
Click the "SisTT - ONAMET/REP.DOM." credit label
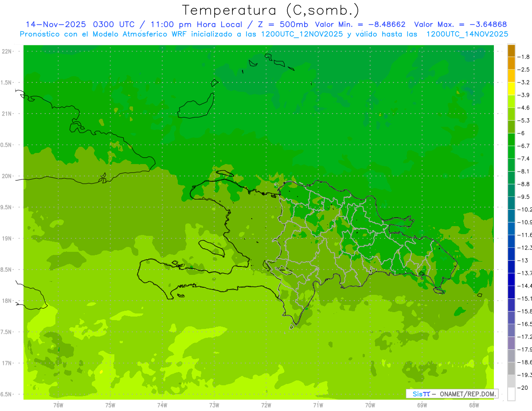click(x=453, y=394)
